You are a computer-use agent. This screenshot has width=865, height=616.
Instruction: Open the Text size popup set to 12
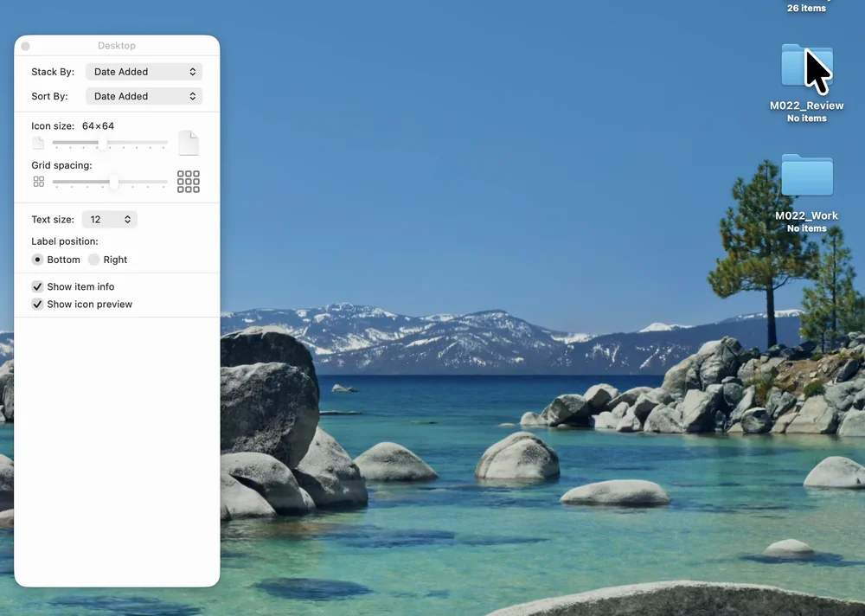(110, 219)
